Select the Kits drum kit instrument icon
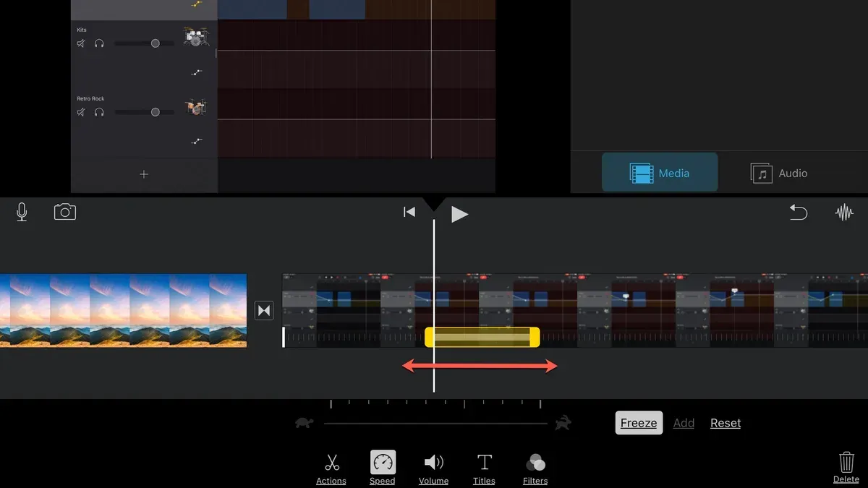Screen dimensions: 868x488 (x=195, y=37)
